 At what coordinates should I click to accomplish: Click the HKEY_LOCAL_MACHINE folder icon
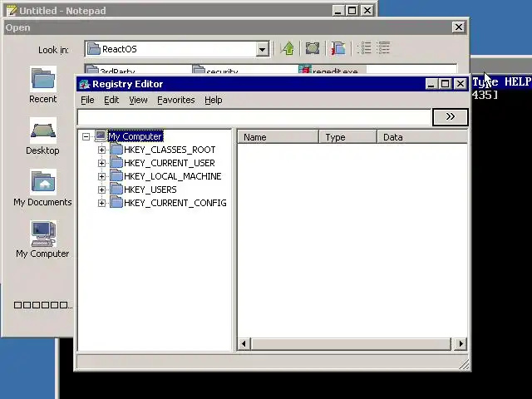tap(116, 176)
